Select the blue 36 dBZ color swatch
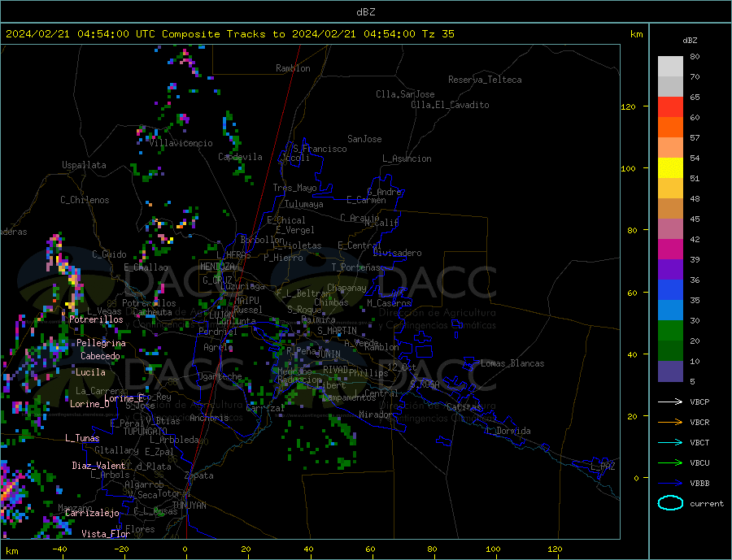The height and width of the screenshot is (560, 732). tap(670, 290)
